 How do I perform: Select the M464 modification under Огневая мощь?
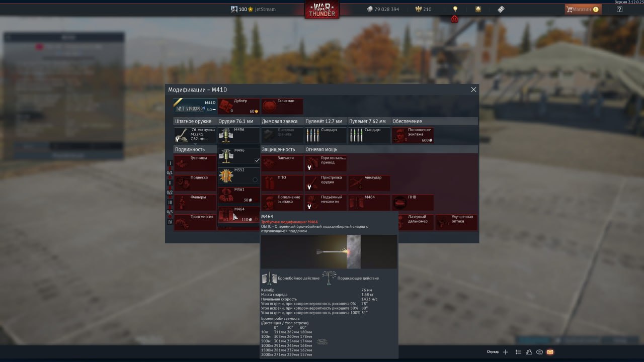pos(369,203)
